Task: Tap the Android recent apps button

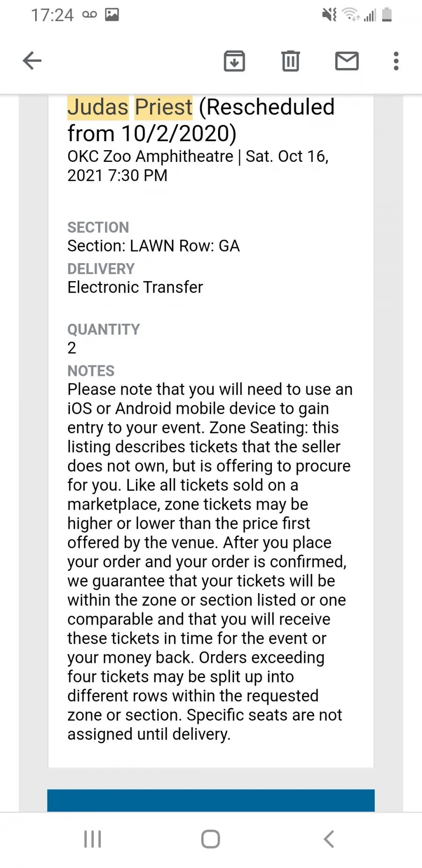Action: [93, 839]
